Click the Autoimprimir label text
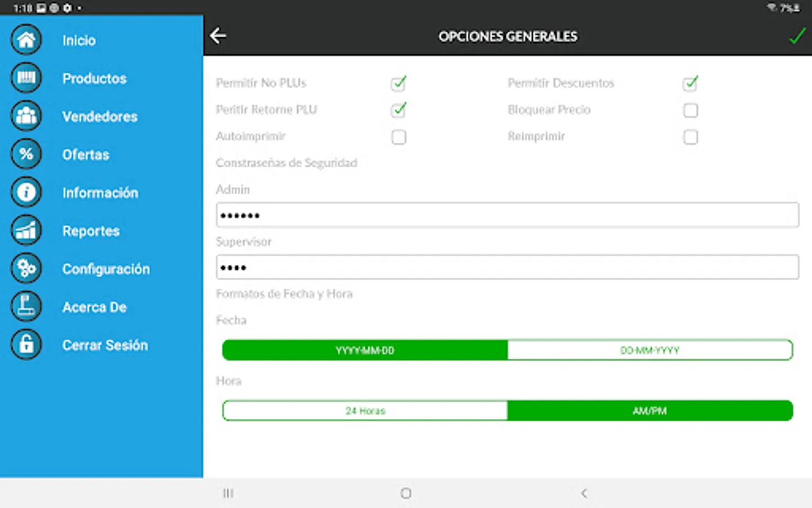812x508 pixels. [x=251, y=136]
